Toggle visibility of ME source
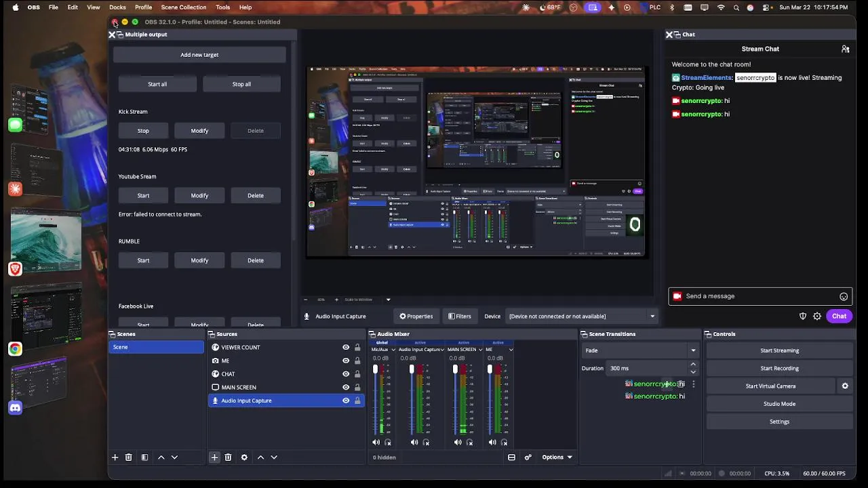868x488 pixels. [x=346, y=361]
